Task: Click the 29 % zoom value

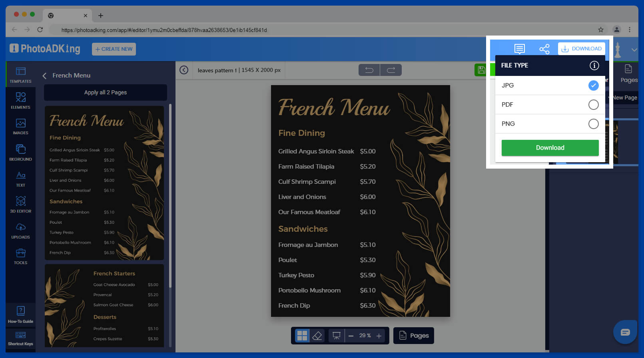Action: coord(365,336)
